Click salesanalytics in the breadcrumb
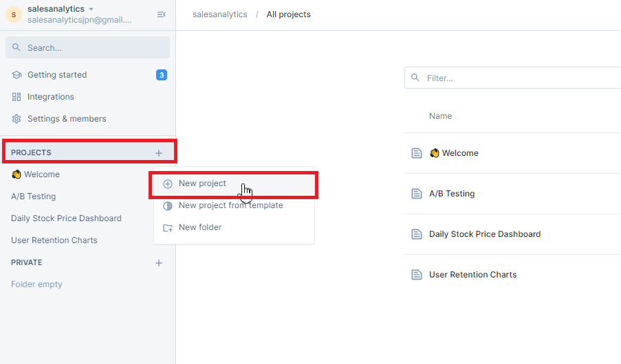 [219, 14]
